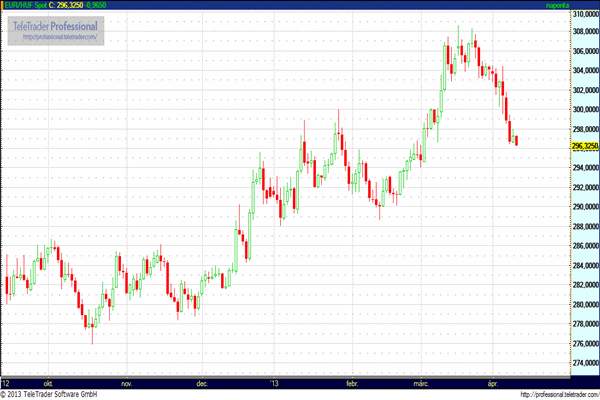Screen dimensions: 600x400
Task: Click the 'nov.' month marker on time axis
Action: click(x=126, y=383)
